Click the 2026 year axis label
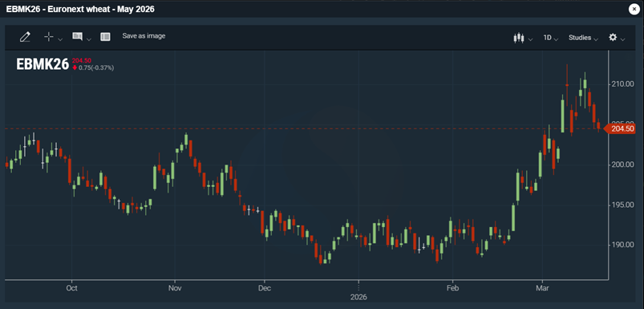 pos(358,297)
